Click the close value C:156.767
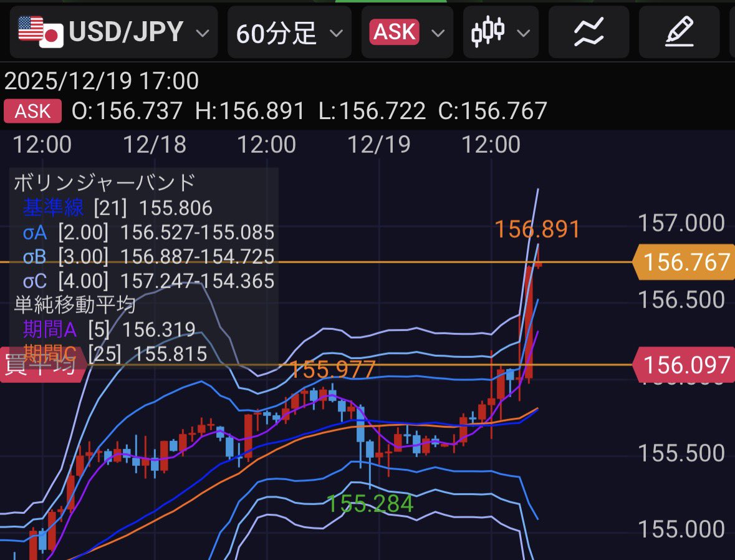This screenshot has width=735, height=560. pos(492,111)
